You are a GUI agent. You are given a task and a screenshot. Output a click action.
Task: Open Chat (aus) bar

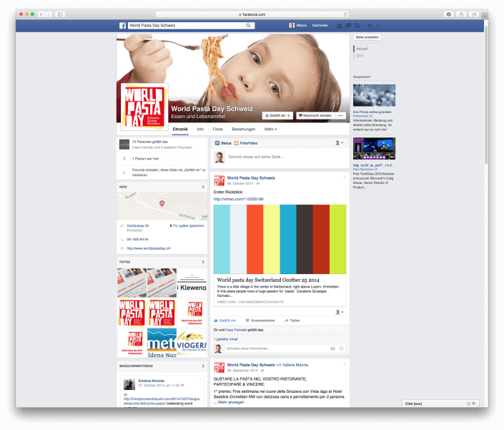(x=440, y=404)
